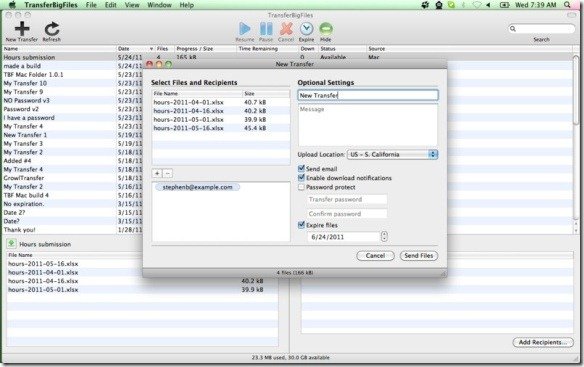Click the transfer title field

368,95
